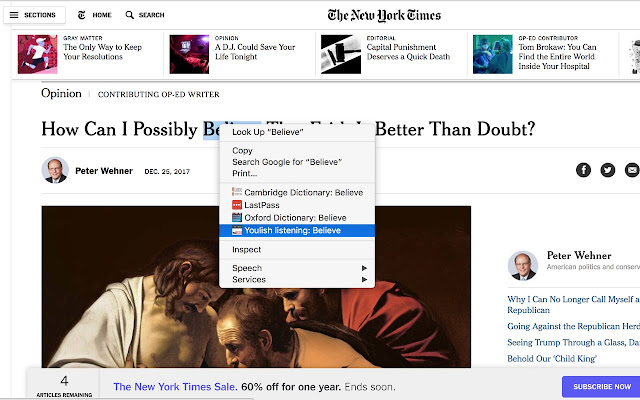The width and height of the screenshot is (640, 400).
Task: Open the Capital Punishment editorial thumbnail
Action: [x=341, y=54]
